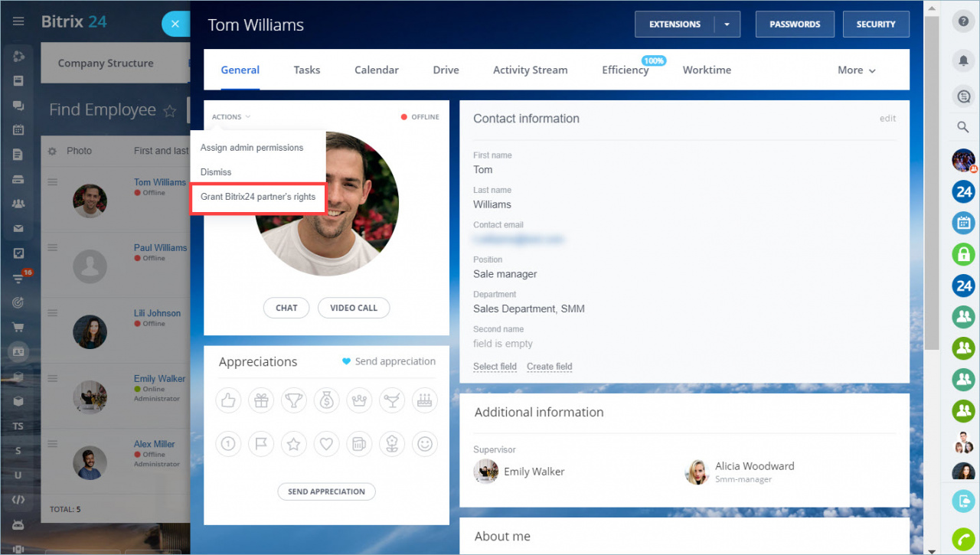
Task: Open the shopping cart icon in left sidebar
Action: [x=18, y=327]
